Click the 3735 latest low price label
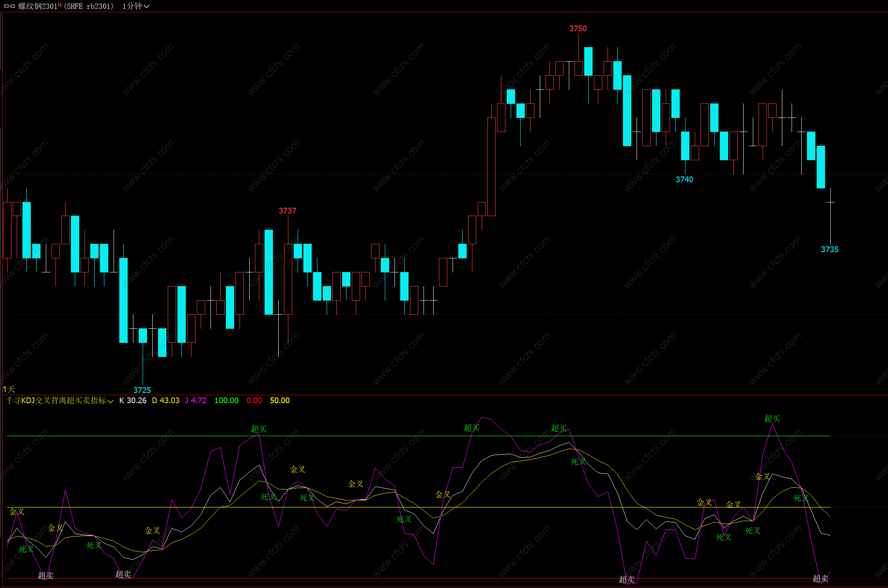The height and width of the screenshot is (588, 888). coord(829,250)
